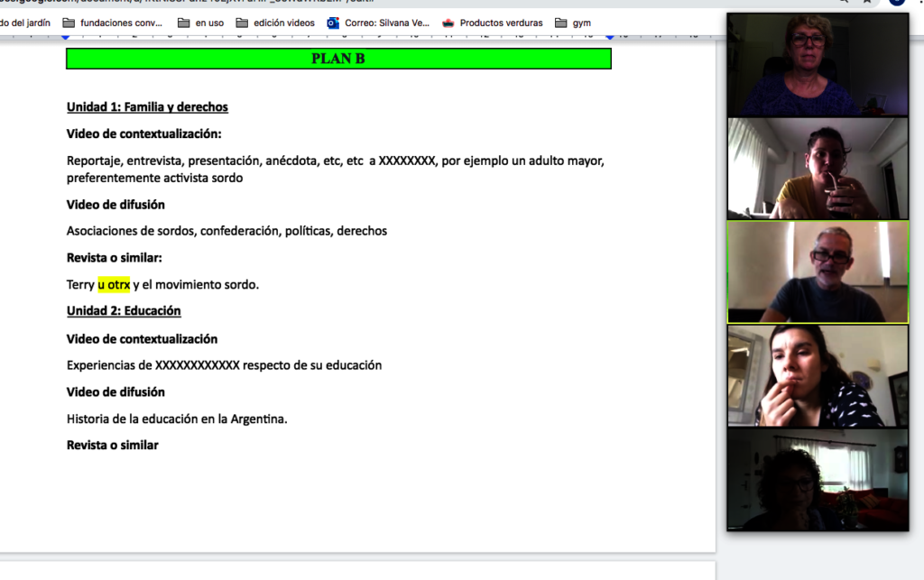The image size is (924, 580).
Task: Open the "edición videos" bookmark folder
Action: coord(275,23)
